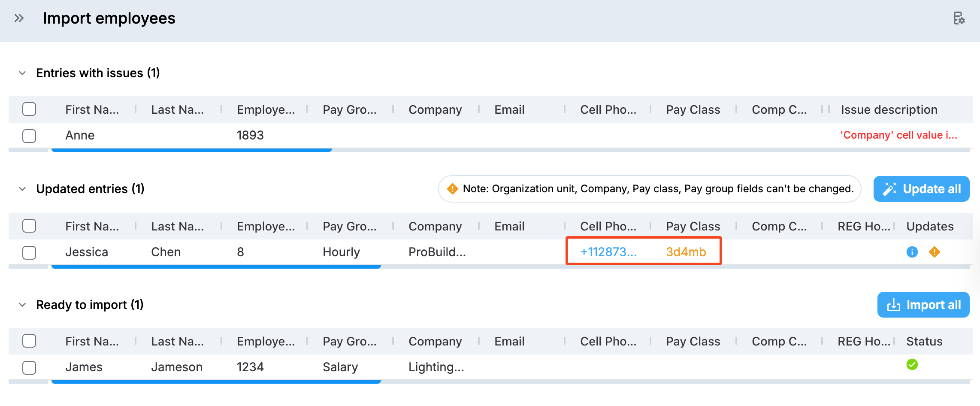Tick the checkbox for Anne's row

pyautogui.click(x=29, y=136)
